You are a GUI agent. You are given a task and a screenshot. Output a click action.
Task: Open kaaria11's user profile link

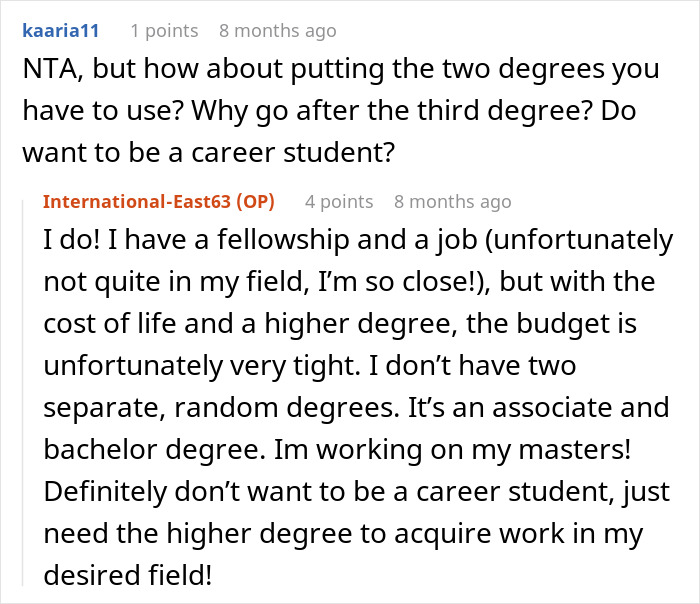(x=60, y=31)
